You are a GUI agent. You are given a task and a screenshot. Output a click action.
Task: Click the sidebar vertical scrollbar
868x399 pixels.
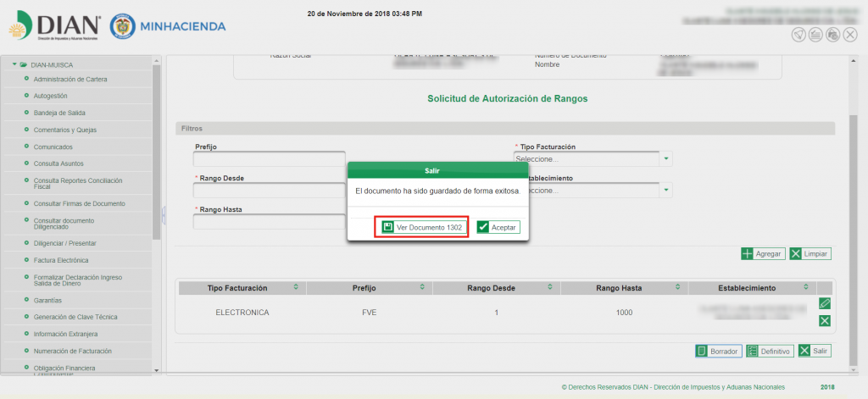156,152
